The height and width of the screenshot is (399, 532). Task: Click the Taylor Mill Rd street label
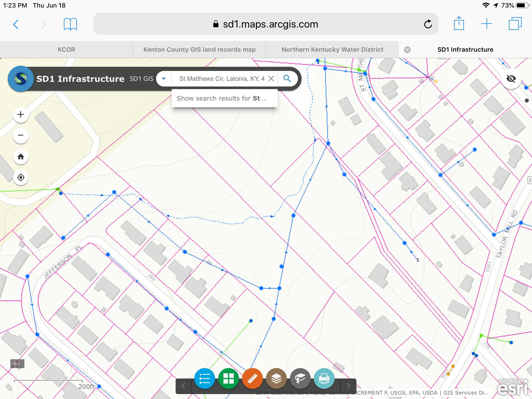click(507, 234)
